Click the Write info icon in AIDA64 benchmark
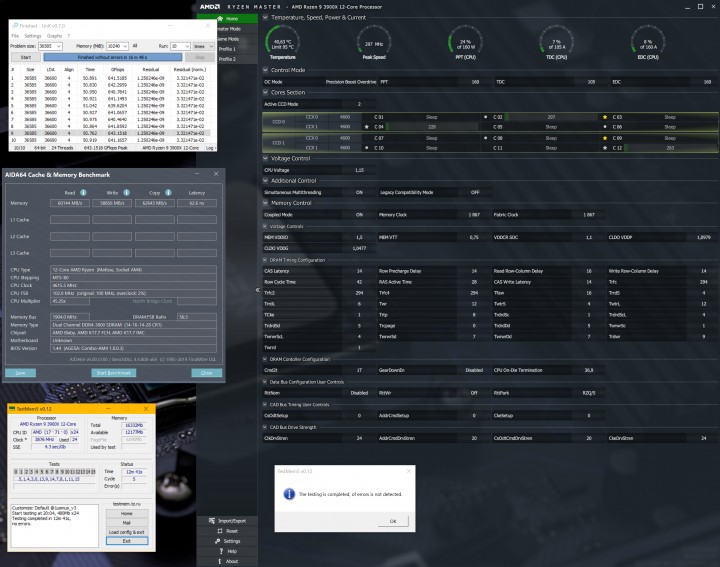Viewport: 720px width, 567px height. [126, 192]
